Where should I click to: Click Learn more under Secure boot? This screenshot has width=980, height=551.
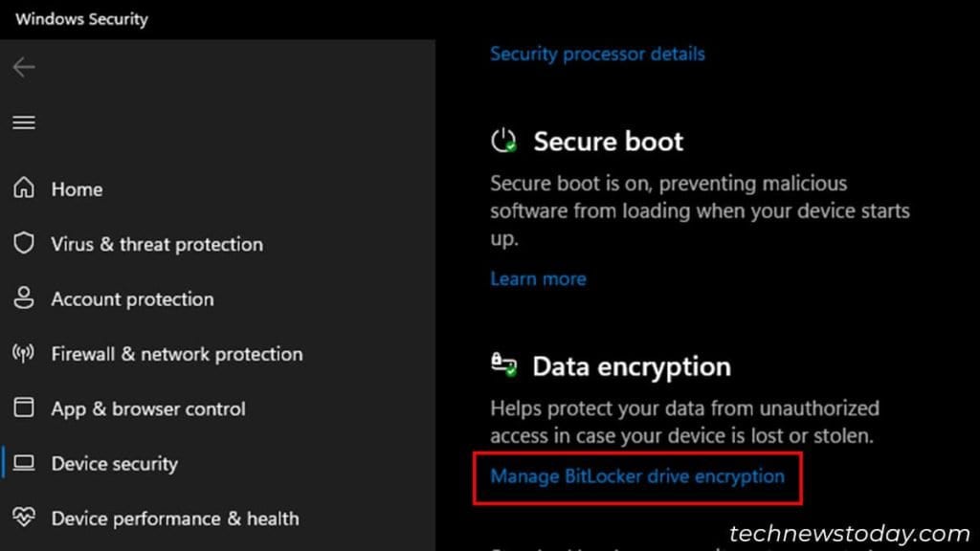pos(538,278)
